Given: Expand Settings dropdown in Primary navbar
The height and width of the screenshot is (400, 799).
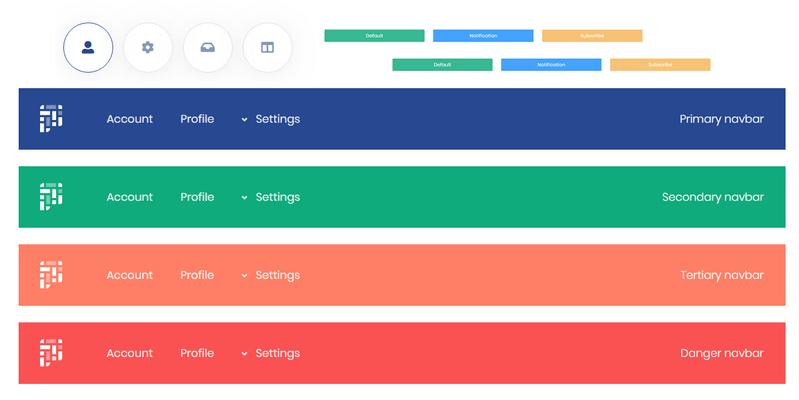Looking at the screenshot, I should tap(271, 119).
